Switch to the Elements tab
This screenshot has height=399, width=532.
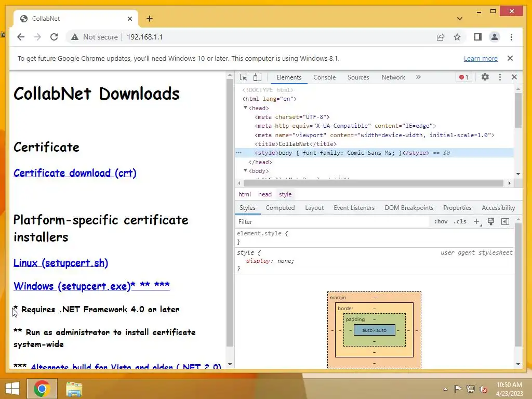coord(289,77)
